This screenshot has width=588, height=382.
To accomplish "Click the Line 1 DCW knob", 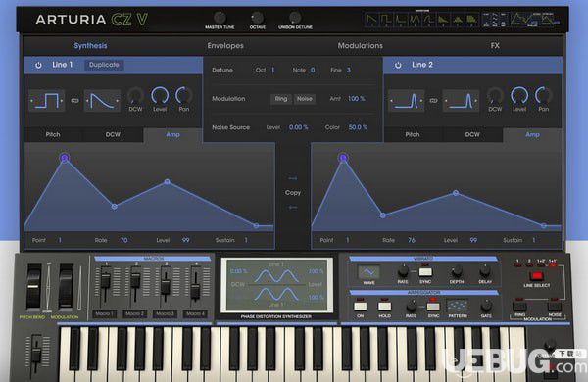I will [x=135, y=96].
